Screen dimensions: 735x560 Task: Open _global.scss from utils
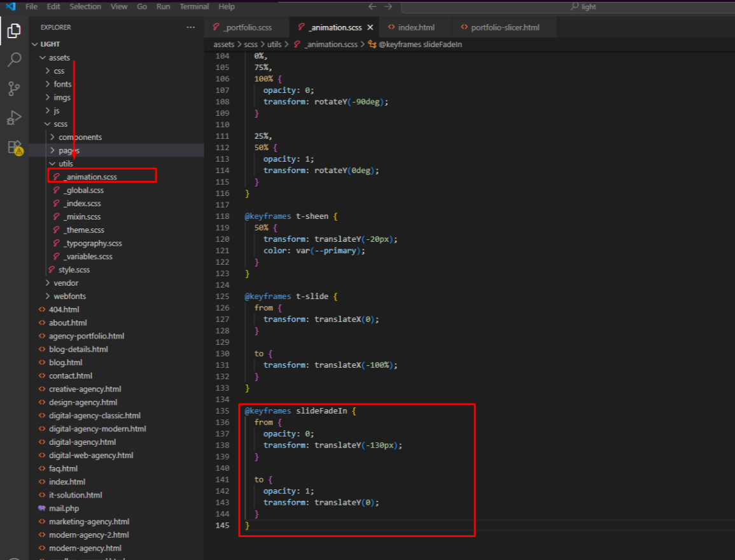coord(116,190)
